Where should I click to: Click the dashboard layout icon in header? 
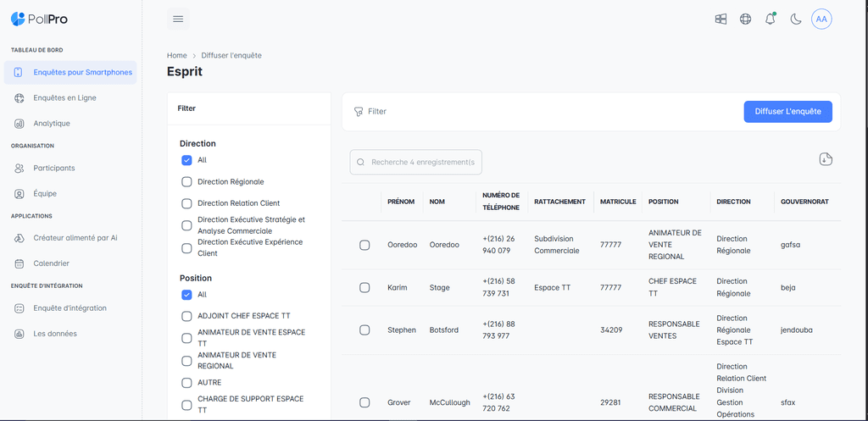pyautogui.click(x=721, y=19)
